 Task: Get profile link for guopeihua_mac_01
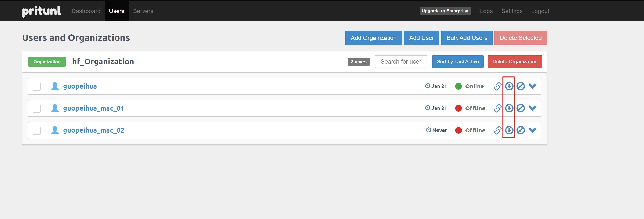coord(497,108)
